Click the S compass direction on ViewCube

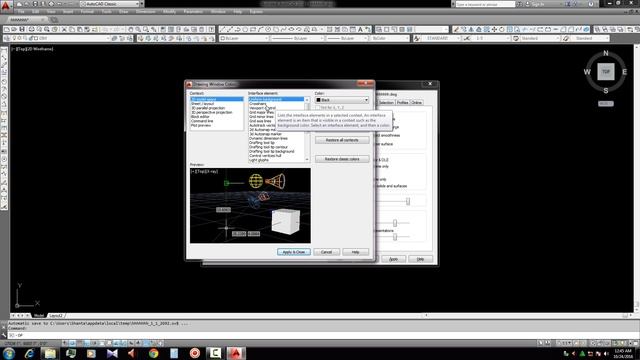coord(606,90)
